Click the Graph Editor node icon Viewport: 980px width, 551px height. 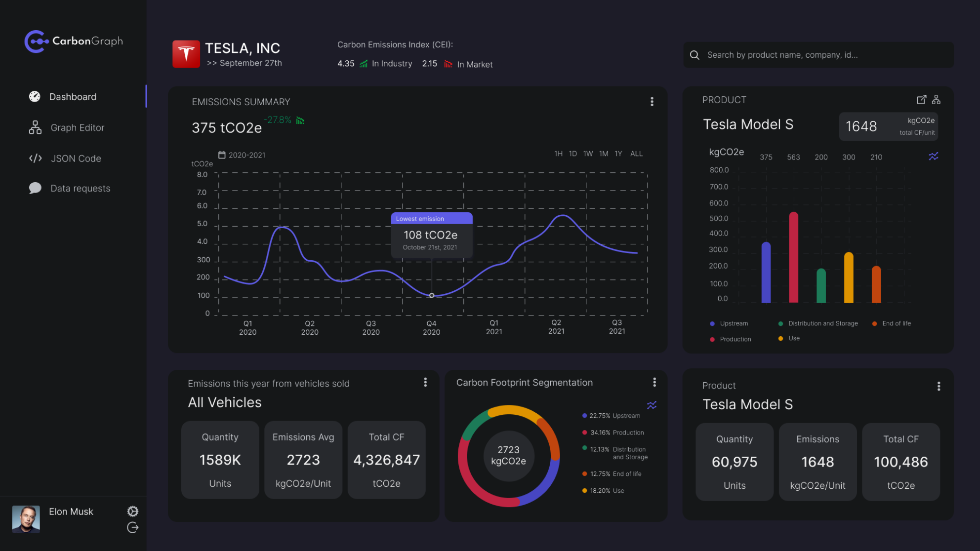35,127
